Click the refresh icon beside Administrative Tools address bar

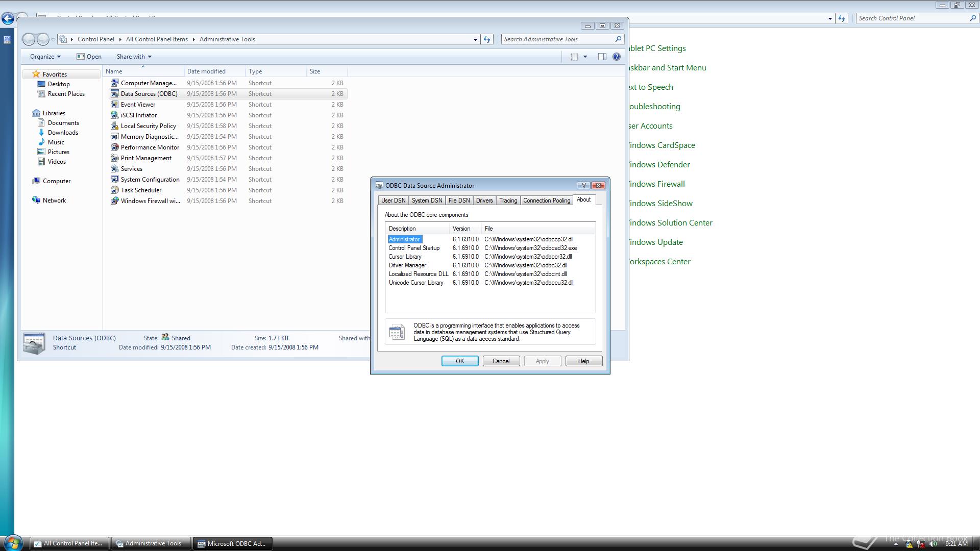[487, 39]
